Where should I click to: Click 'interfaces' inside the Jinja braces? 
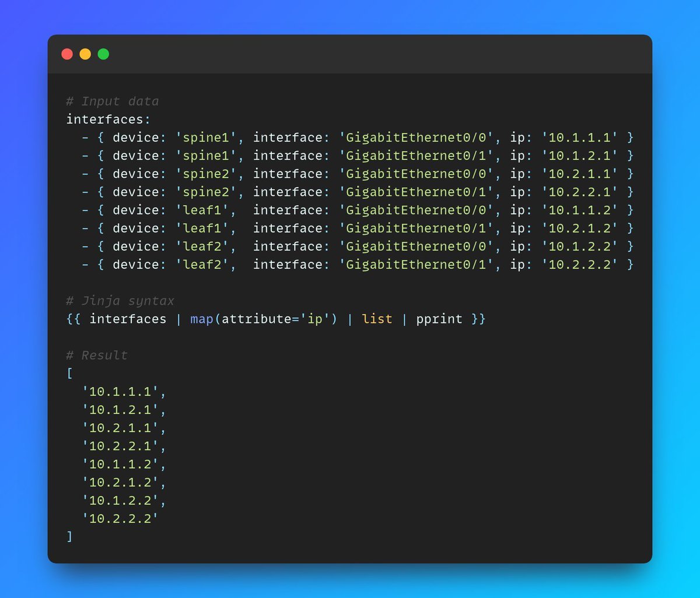tap(128, 319)
